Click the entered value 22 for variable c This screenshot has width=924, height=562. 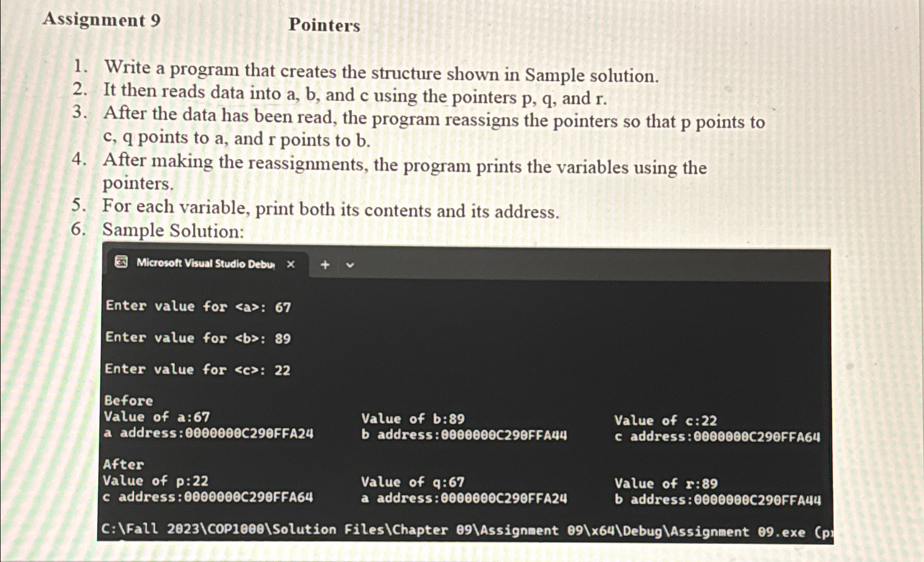(x=283, y=370)
